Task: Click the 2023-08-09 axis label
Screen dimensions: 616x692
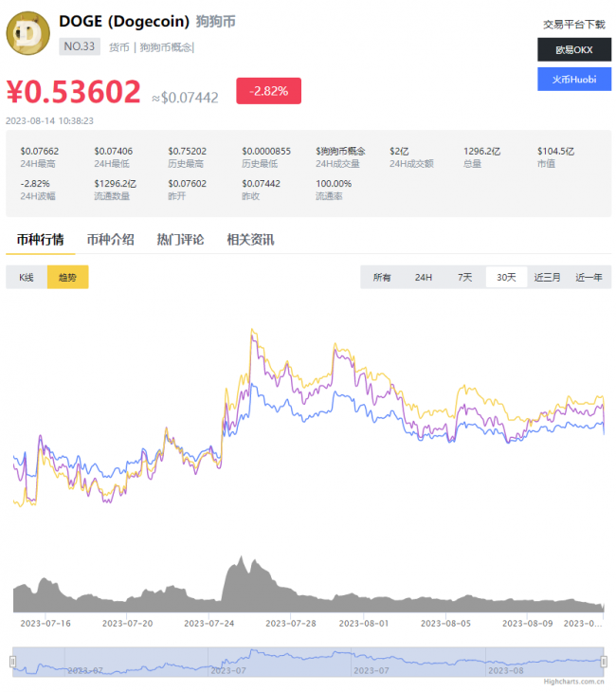Action: pyautogui.click(x=527, y=623)
